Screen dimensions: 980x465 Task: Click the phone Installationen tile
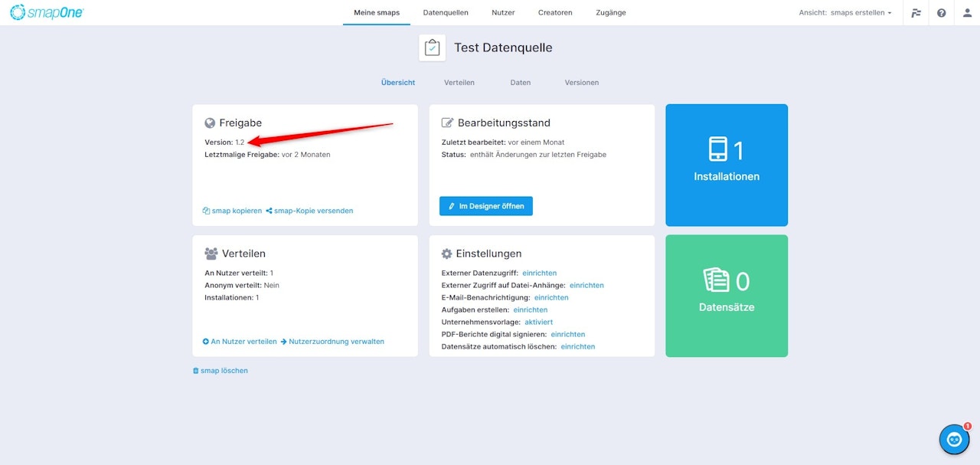click(x=727, y=165)
